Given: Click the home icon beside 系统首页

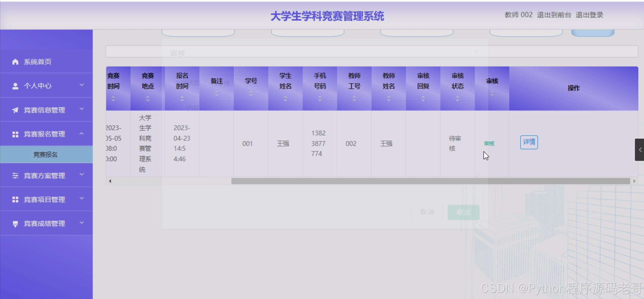Looking at the screenshot, I should tap(15, 62).
